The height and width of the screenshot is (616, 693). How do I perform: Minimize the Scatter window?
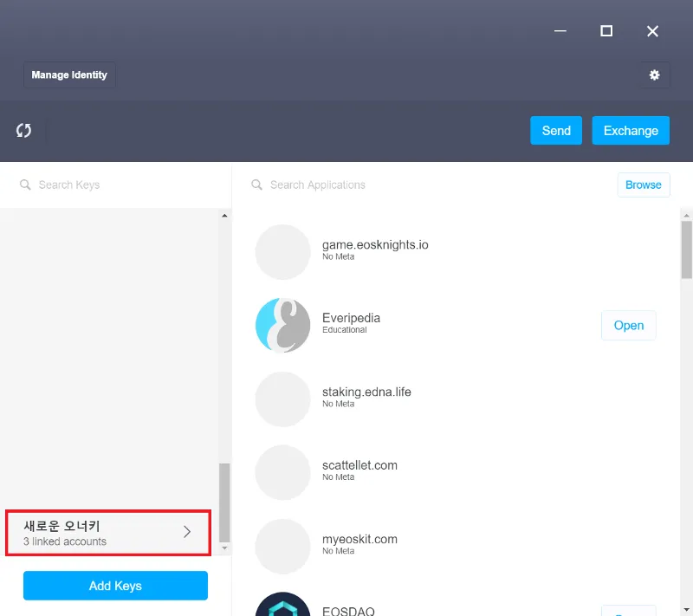(560, 31)
